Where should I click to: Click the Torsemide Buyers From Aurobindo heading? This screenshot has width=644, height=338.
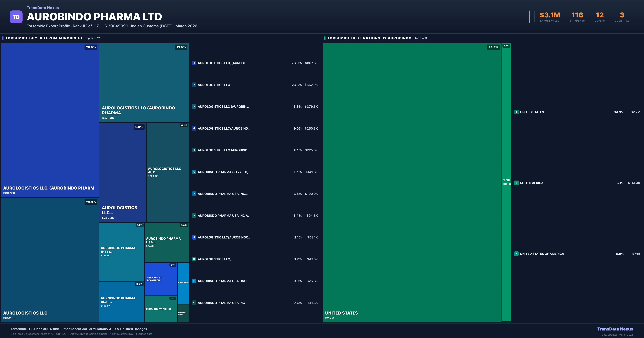click(x=44, y=38)
